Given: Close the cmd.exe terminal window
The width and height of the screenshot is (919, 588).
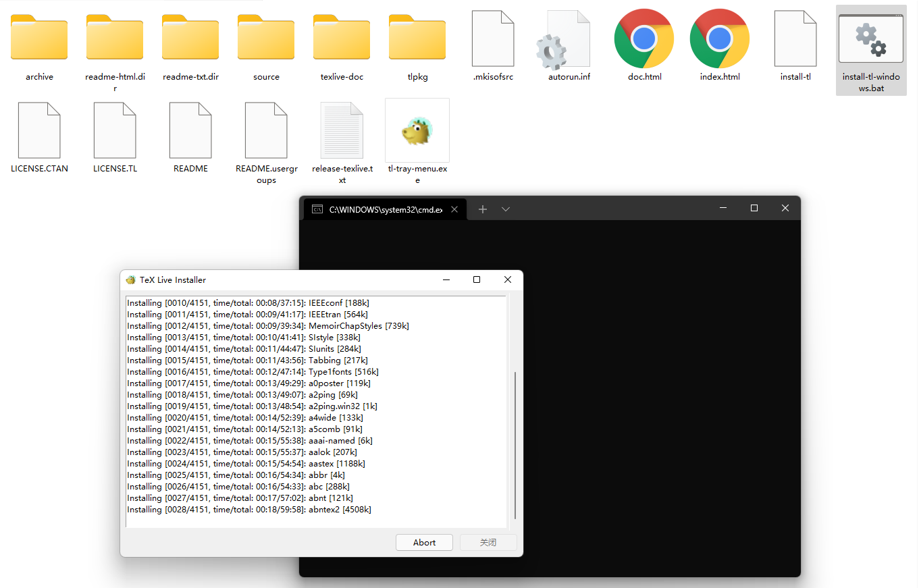Looking at the screenshot, I should point(785,208).
